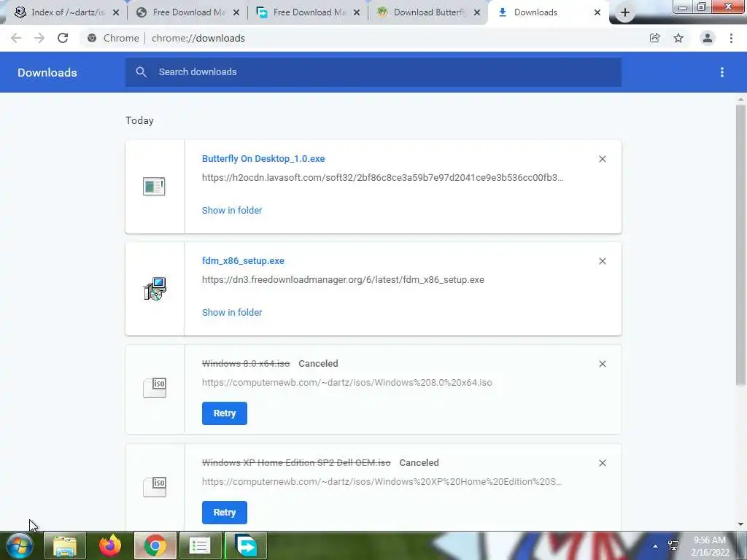747x560 pixels.
Task: Click the Canceled status for Windows XP iso
Action: tap(419, 462)
